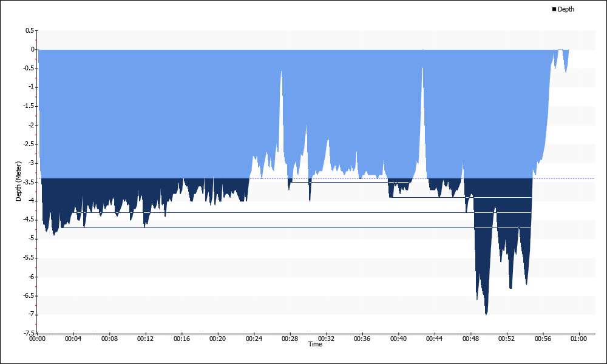Click the -3 depth axis label

coord(30,163)
